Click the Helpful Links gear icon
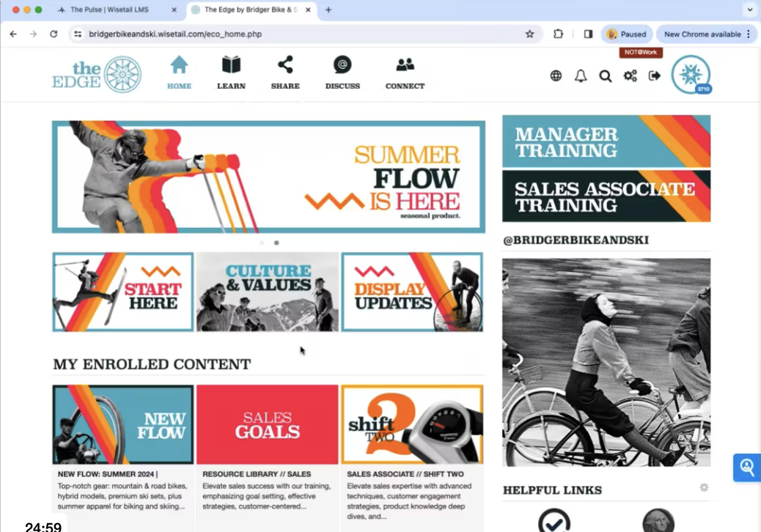 (704, 487)
